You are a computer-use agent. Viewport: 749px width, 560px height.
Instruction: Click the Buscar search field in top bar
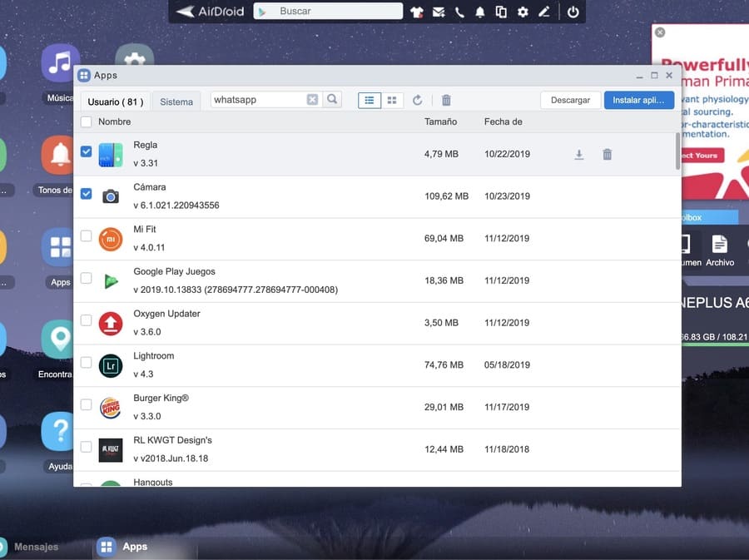[328, 11]
